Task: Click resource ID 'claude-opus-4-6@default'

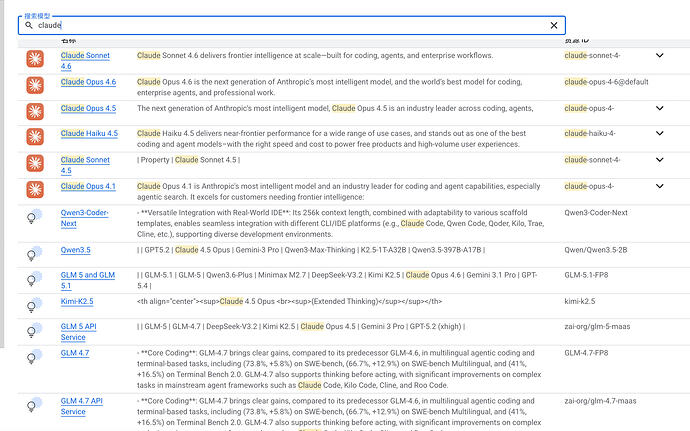Action: tap(606, 82)
